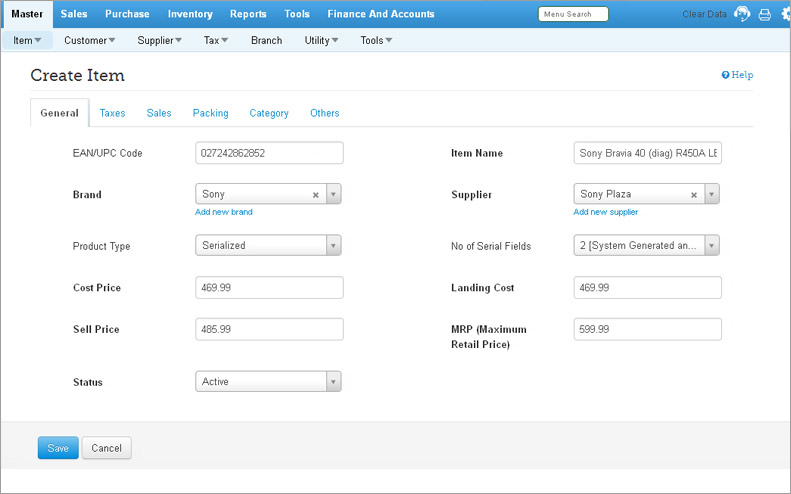Click the Add new brand link
Image resolution: width=791 pixels, height=494 pixels.
pyautogui.click(x=223, y=212)
